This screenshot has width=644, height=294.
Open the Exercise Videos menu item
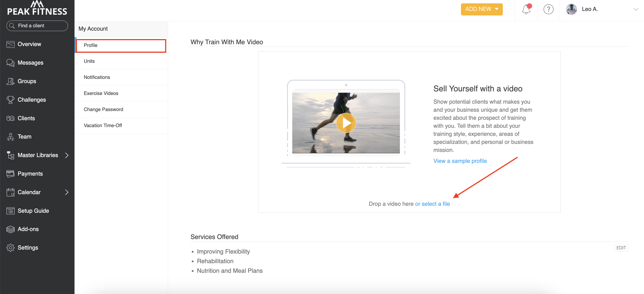click(101, 93)
